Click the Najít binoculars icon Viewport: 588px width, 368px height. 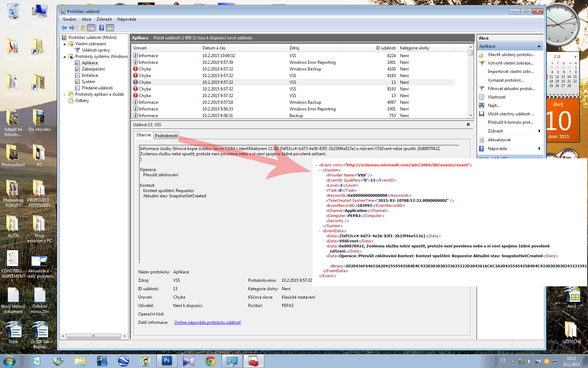(x=482, y=105)
